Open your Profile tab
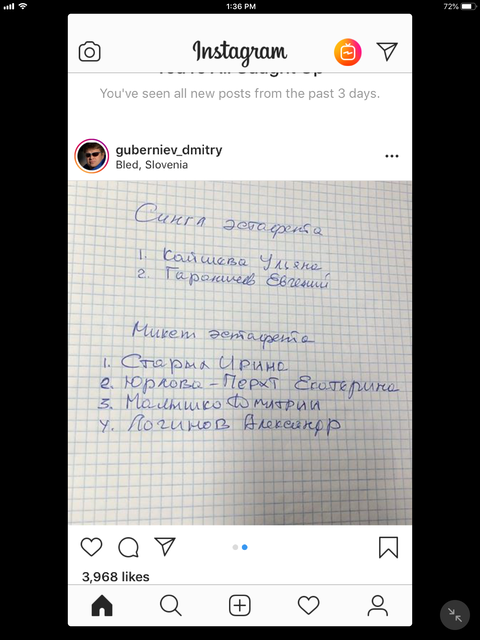The image size is (480, 640). click(x=378, y=605)
